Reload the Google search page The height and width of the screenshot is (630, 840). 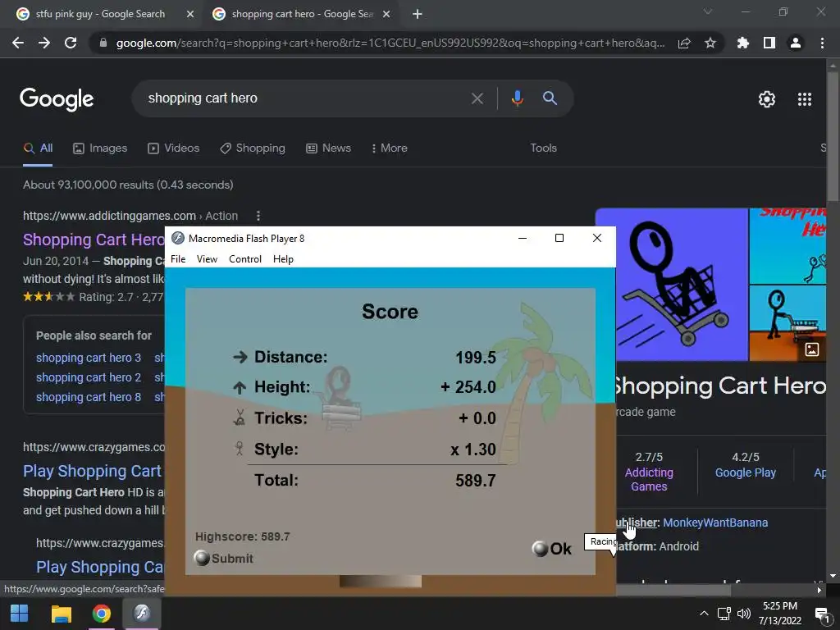71,43
